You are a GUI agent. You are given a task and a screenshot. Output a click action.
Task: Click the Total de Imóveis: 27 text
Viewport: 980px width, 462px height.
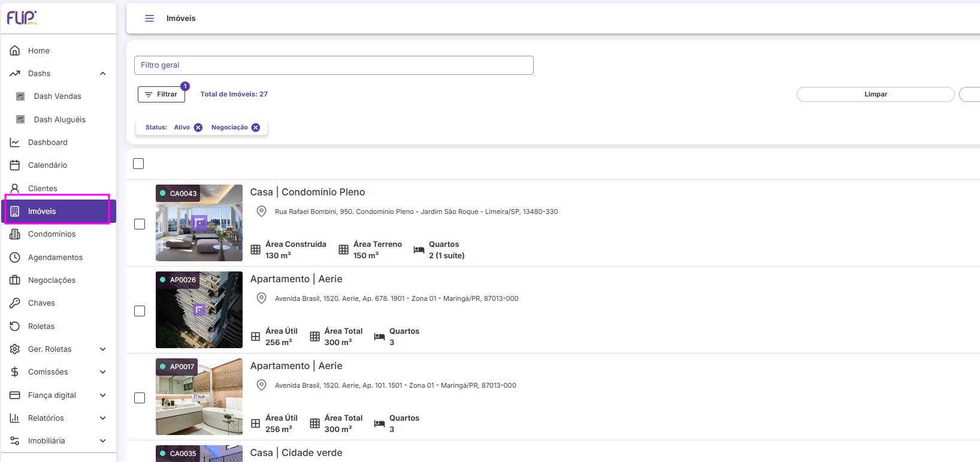point(234,95)
